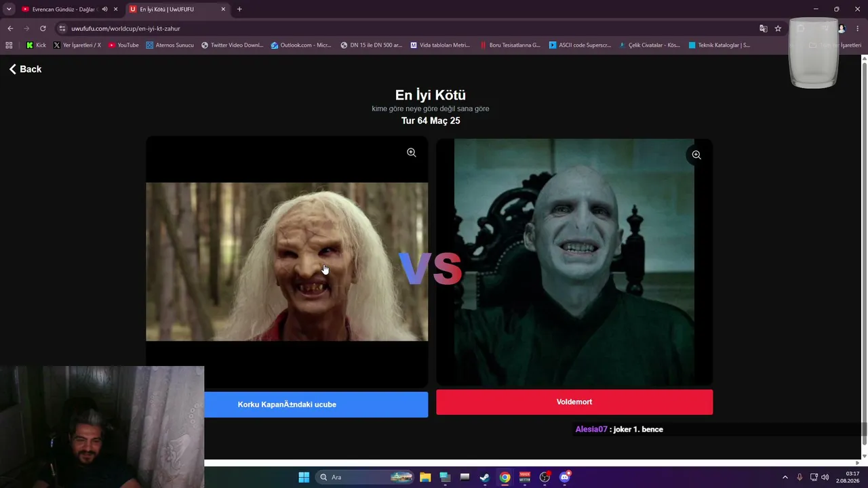Reload the current page

coord(43,28)
